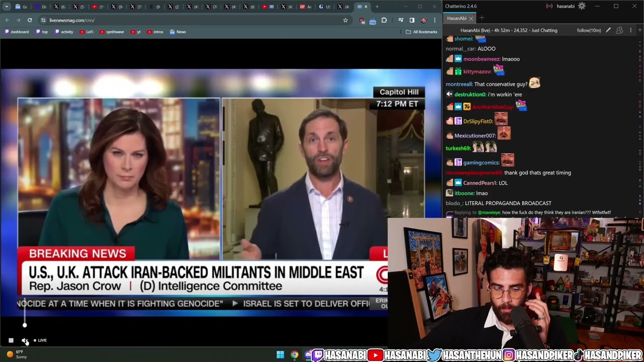Open a new browser tab
This screenshot has width=644, height=362.
377,7
